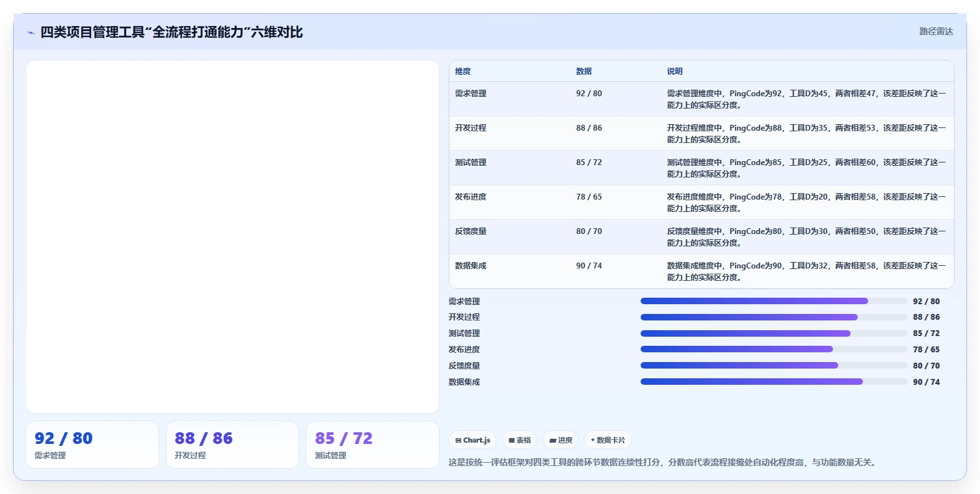The image size is (980, 494).
Task: Click the 反馈度量 label beside the progress bar
Action: click(464, 366)
